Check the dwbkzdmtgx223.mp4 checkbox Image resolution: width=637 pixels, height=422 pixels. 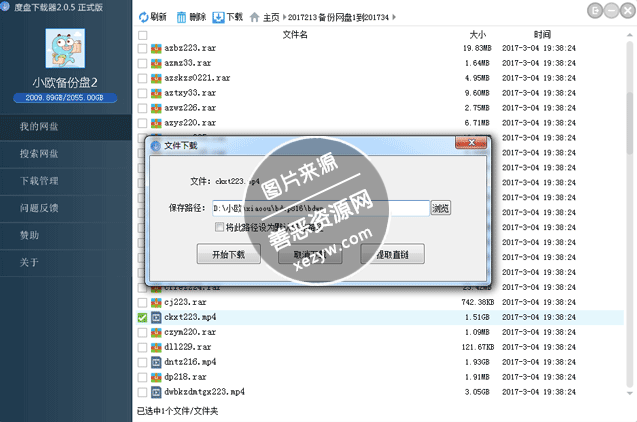coord(142,393)
